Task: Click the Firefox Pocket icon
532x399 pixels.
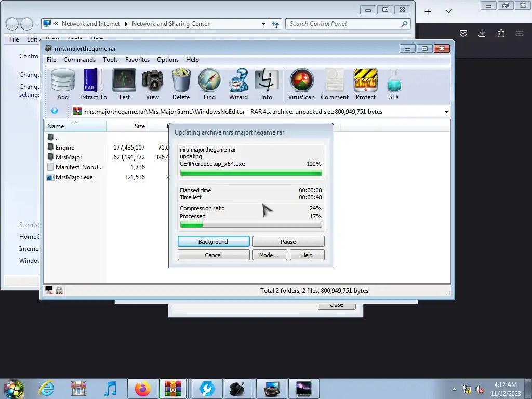Action: click(x=463, y=33)
